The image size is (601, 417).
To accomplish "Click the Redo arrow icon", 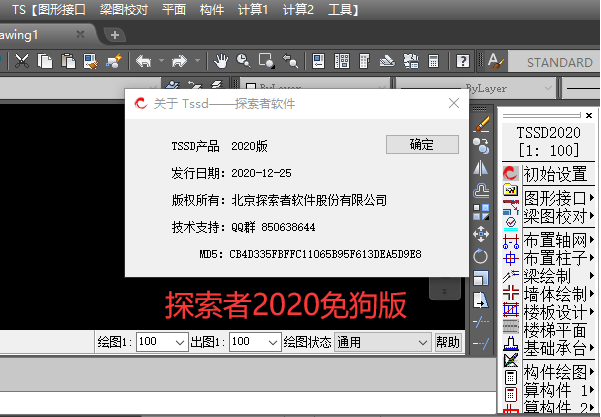I will (179, 61).
